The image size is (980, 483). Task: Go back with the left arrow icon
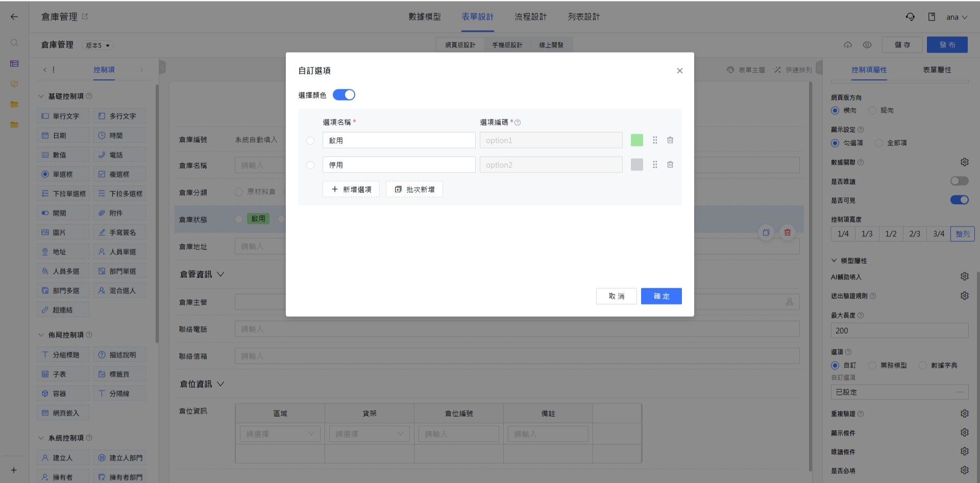(14, 17)
